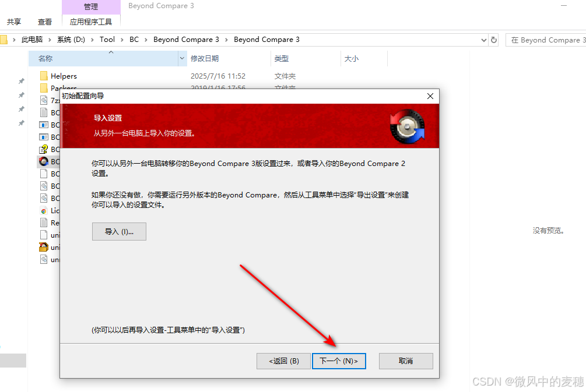The width and height of the screenshot is (586, 392).
Task: Select the Beyond Compare application icon in list
Action: (44, 161)
